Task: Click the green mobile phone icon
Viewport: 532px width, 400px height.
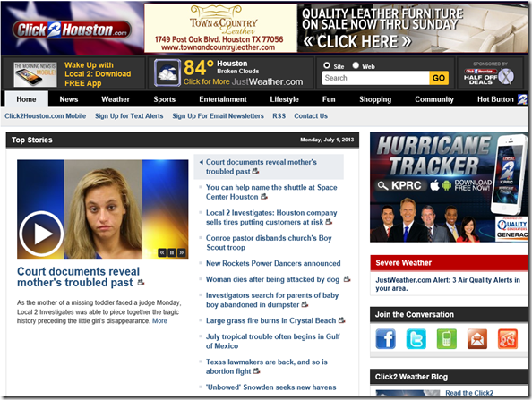Action: [x=447, y=338]
